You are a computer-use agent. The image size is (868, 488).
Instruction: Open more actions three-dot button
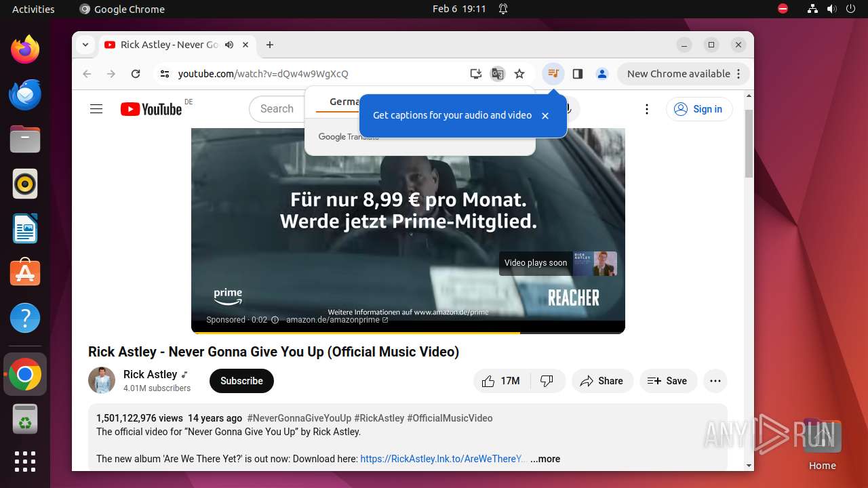(715, 381)
